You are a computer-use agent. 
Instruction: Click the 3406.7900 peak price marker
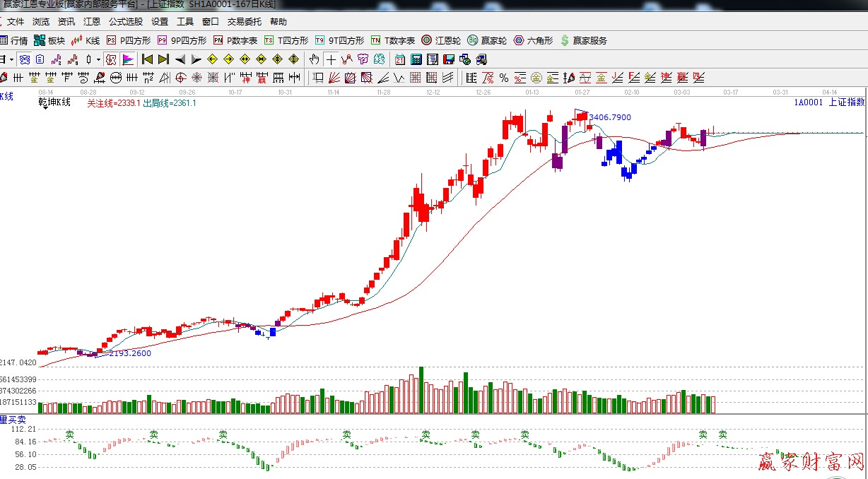click(609, 117)
